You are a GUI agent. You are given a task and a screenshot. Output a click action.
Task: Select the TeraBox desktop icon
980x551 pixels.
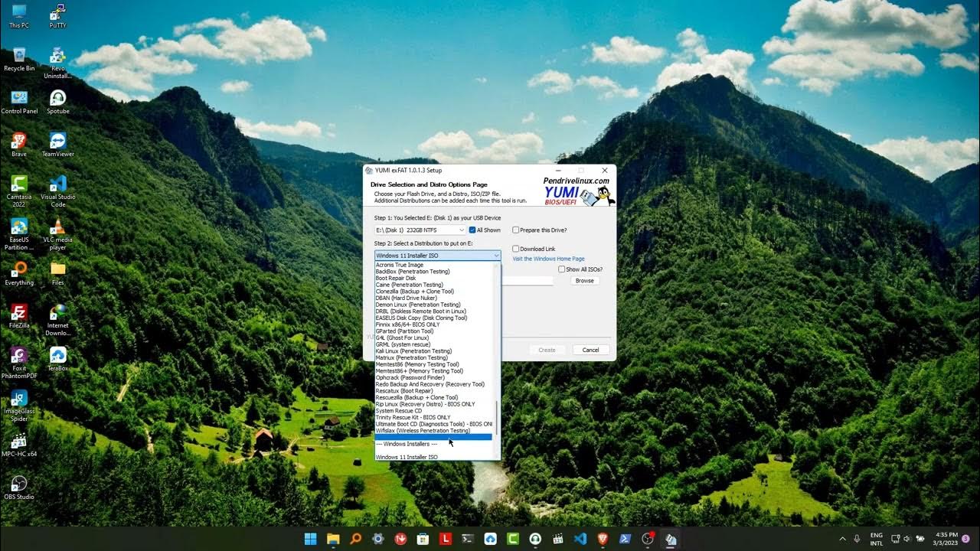click(57, 359)
